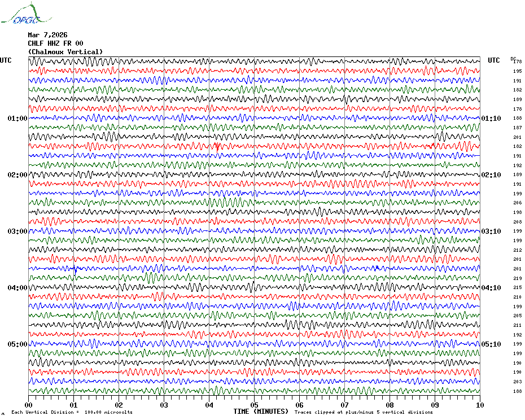Screen dimensions: 525x420
Task: Click the DC value '203'
Action: (x=517, y=382)
